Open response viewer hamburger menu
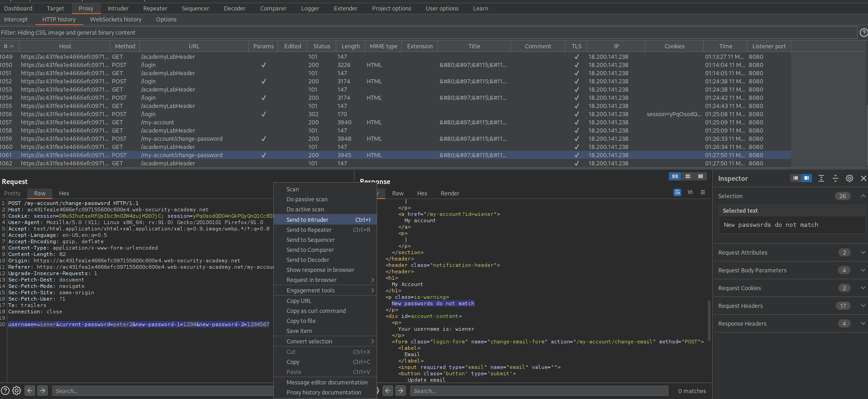 tap(703, 192)
